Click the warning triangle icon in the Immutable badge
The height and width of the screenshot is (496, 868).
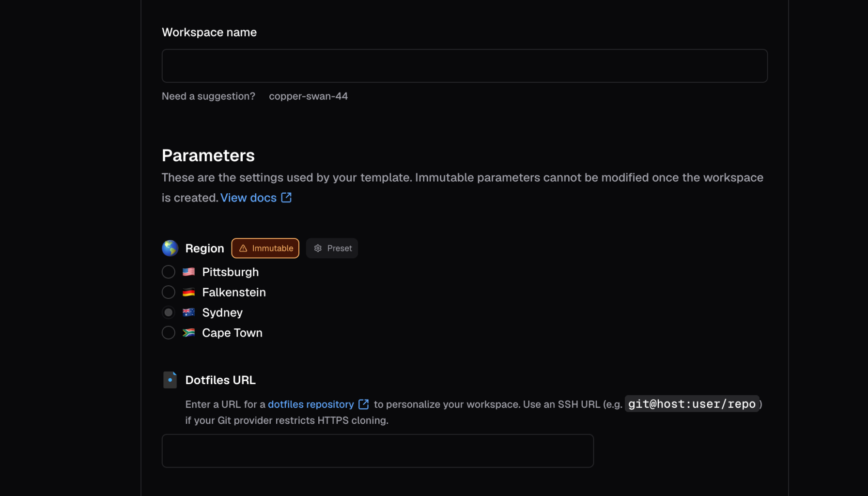click(243, 248)
